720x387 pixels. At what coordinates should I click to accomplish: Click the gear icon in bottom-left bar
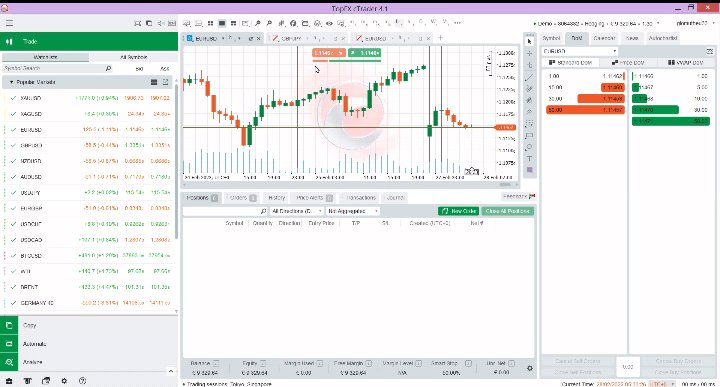coord(64,381)
